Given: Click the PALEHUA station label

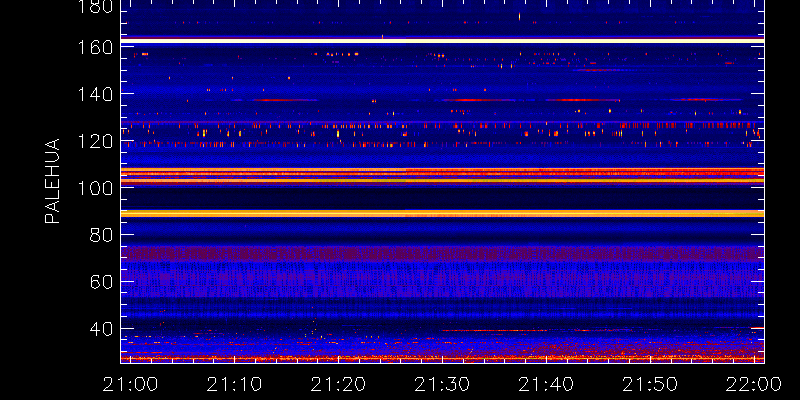Looking at the screenshot, I should tap(53, 181).
